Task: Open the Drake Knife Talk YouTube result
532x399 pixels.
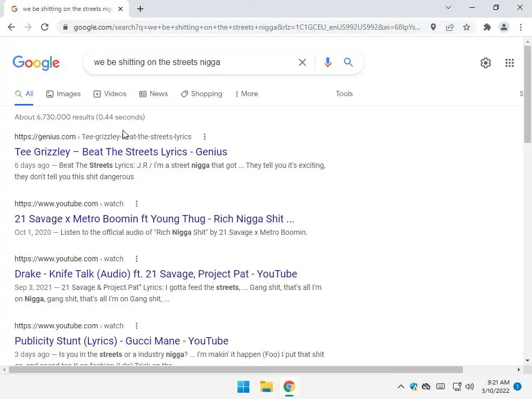Action: click(x=156, y=274)
